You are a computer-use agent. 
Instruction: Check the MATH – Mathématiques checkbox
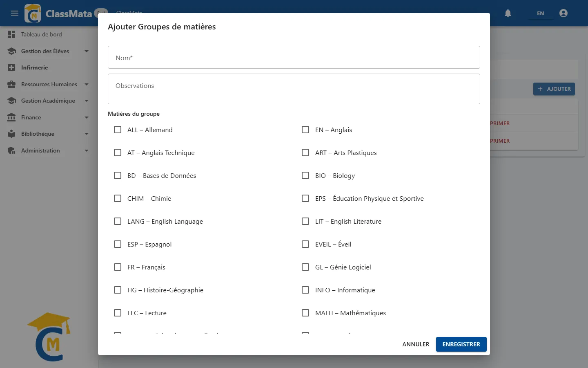click(x=305, y=313)
